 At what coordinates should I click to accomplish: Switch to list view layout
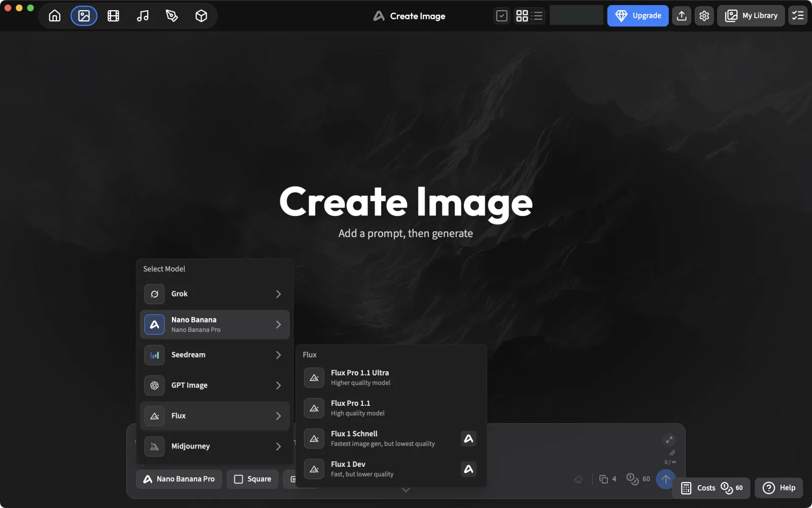[537, 16]
